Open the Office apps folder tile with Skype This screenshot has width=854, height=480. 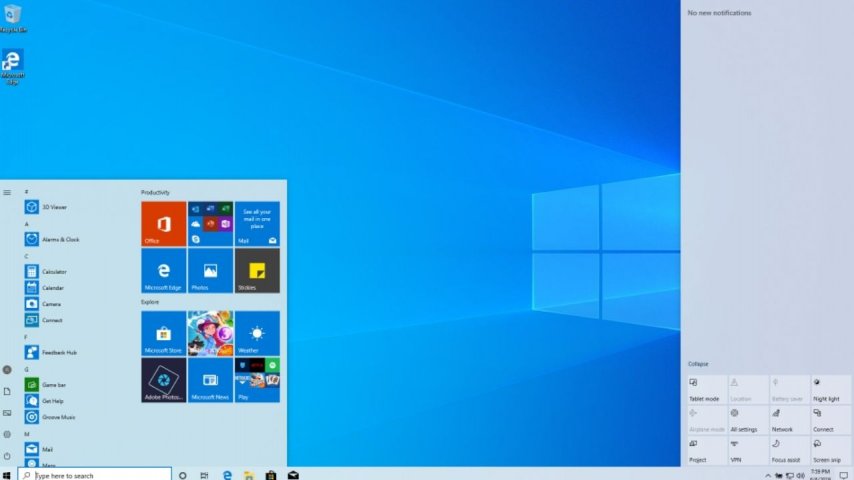pyautogui.click(x=210, y=224)
